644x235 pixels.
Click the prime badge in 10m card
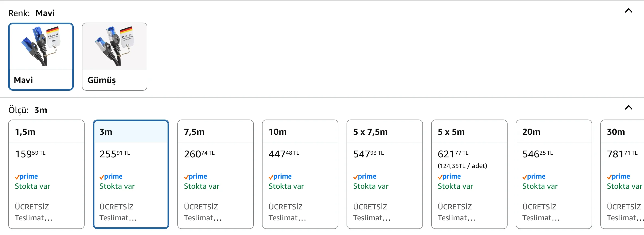click(280, 176)
